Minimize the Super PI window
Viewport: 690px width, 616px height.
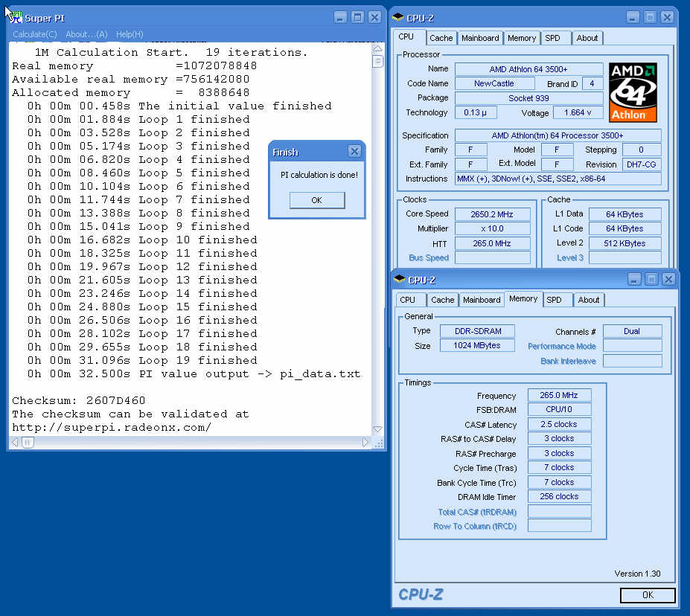340,17
